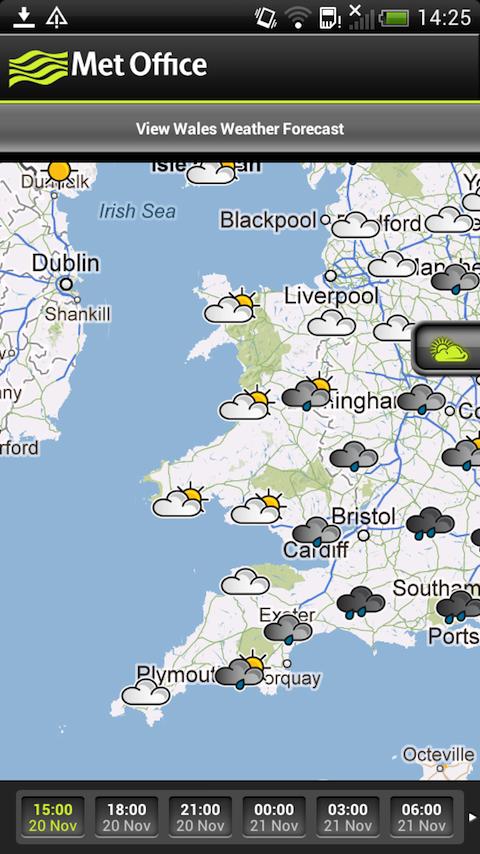Viewport: 480px width, 854px height.
Task: View Wales Weather Forecast
Action: tap(240, 129)
